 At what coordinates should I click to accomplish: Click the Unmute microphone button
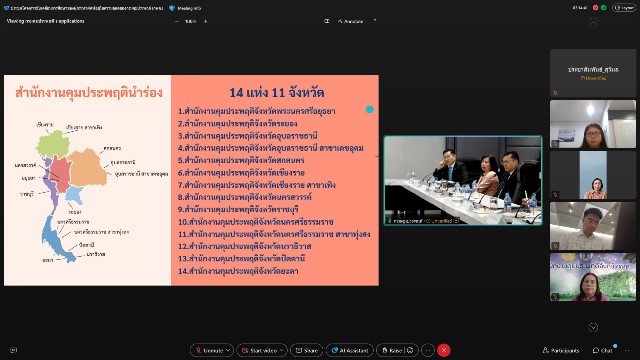(209, 350)
